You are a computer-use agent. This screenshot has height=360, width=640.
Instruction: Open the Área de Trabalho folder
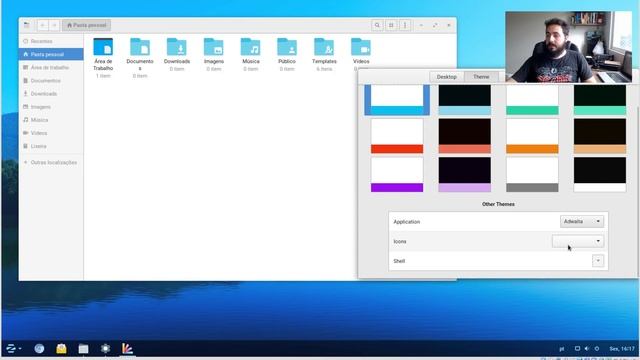[103, 47]
